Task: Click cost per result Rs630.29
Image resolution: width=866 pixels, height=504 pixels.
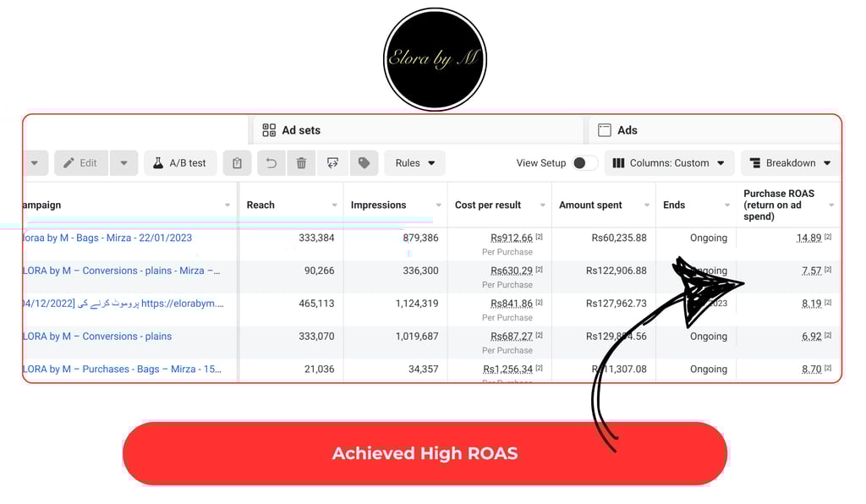Action: [x=512, y=271]
